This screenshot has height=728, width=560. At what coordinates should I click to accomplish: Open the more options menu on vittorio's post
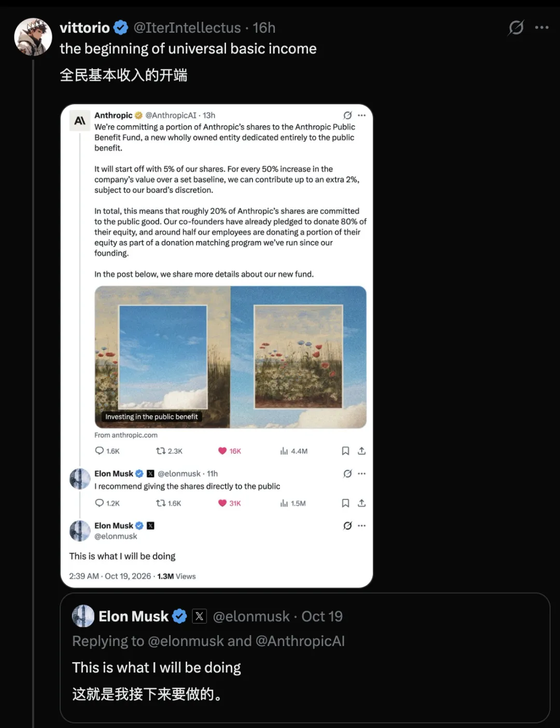click(x=542, y=28)
